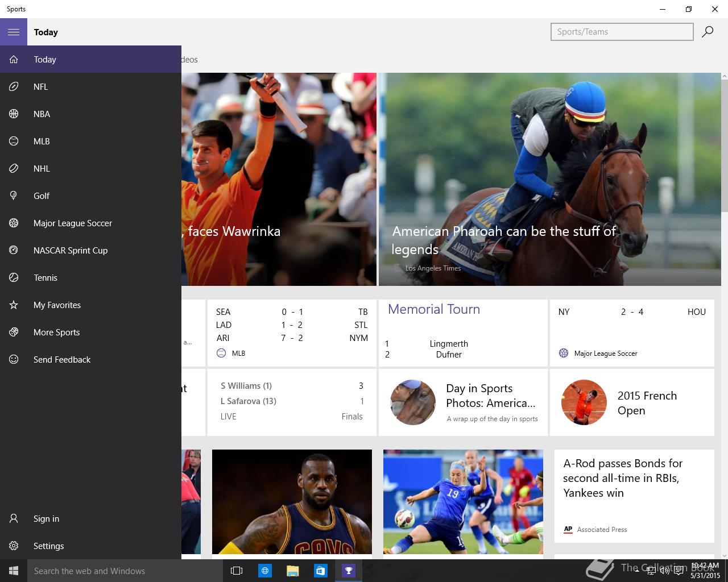This screenshot has height=582, width=728.
Task: Select NASCAR Sprint Cup label
Action: coord(71,250)
